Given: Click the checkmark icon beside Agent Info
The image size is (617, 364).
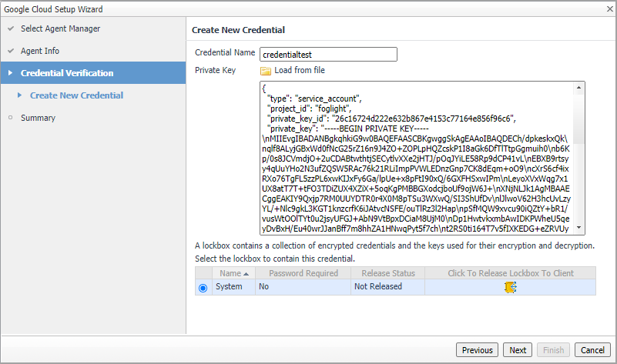Looking at the screenshot, I should (10, 52).
